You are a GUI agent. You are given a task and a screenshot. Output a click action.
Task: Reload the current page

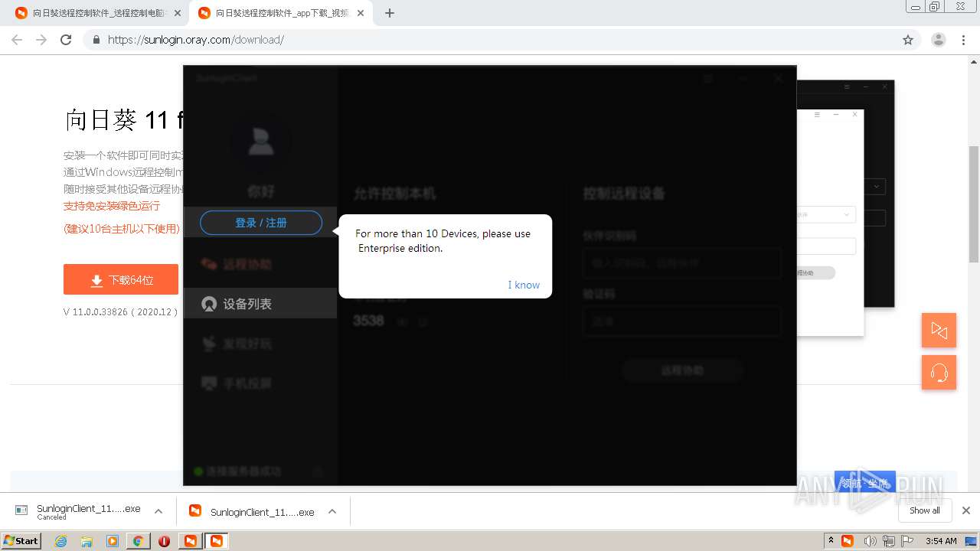point(66,40)
